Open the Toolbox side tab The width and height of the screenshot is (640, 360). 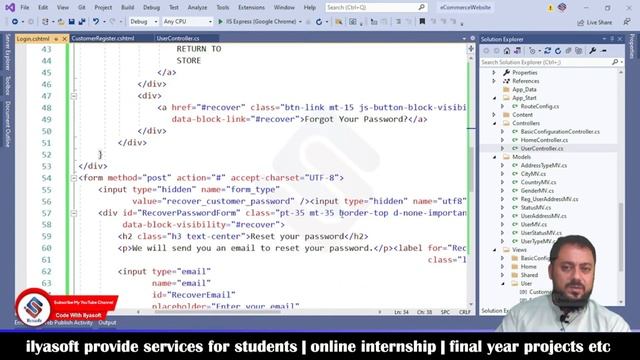click(x=7, y=85)
